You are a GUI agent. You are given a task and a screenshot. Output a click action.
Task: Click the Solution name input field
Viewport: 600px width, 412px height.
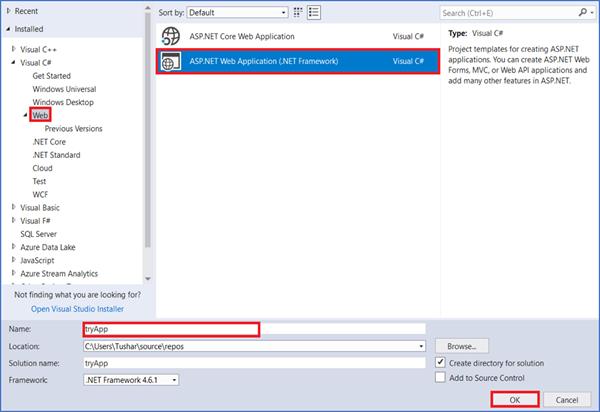[254, 363]
